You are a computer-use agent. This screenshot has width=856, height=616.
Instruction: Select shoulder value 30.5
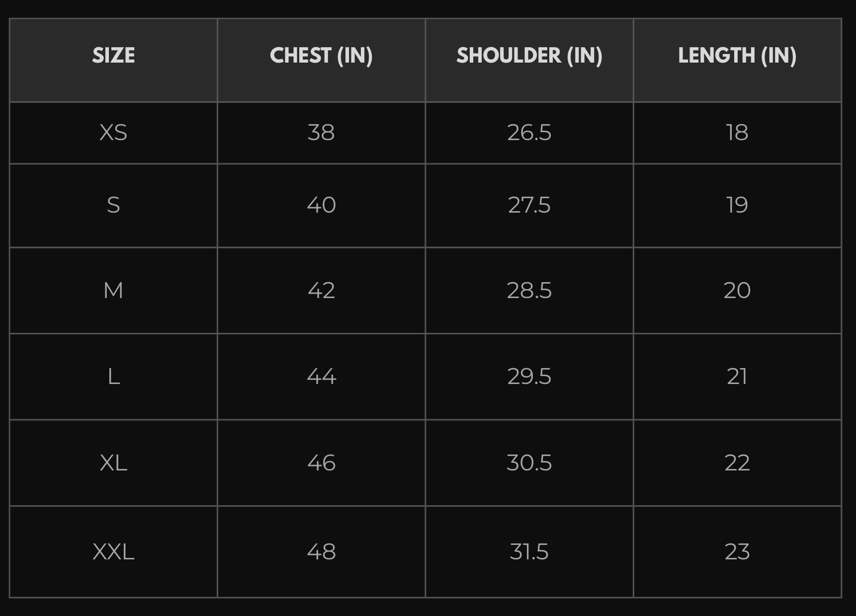pyautogui.click(x=529, y=463)
